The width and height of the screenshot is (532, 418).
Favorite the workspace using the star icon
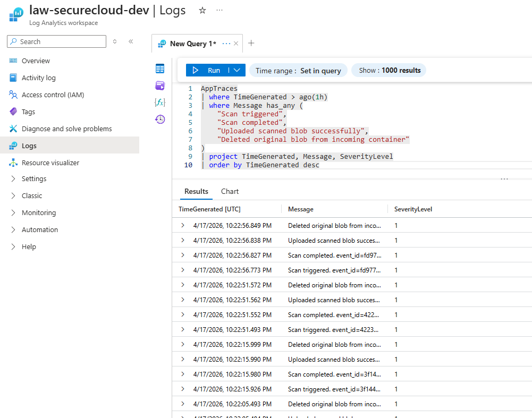(x=202, y=10)
